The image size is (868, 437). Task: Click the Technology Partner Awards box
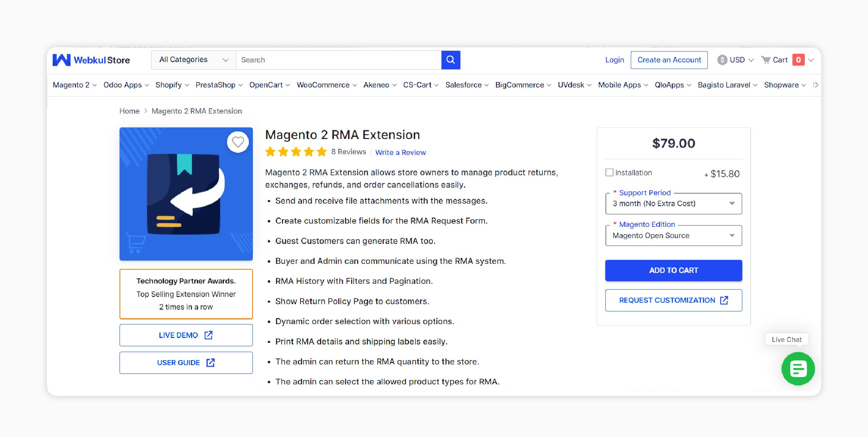186,294
